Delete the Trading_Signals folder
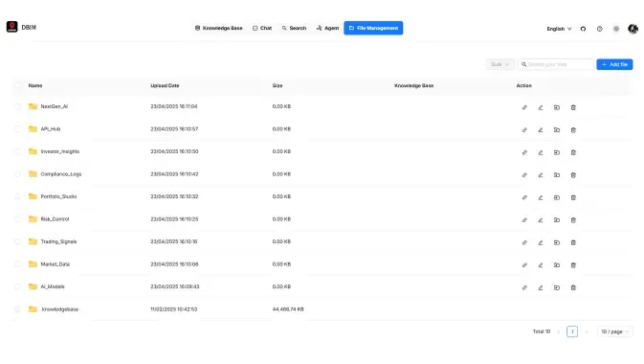The width and height of the screenshot is (644, 364). tap(573, 242)
